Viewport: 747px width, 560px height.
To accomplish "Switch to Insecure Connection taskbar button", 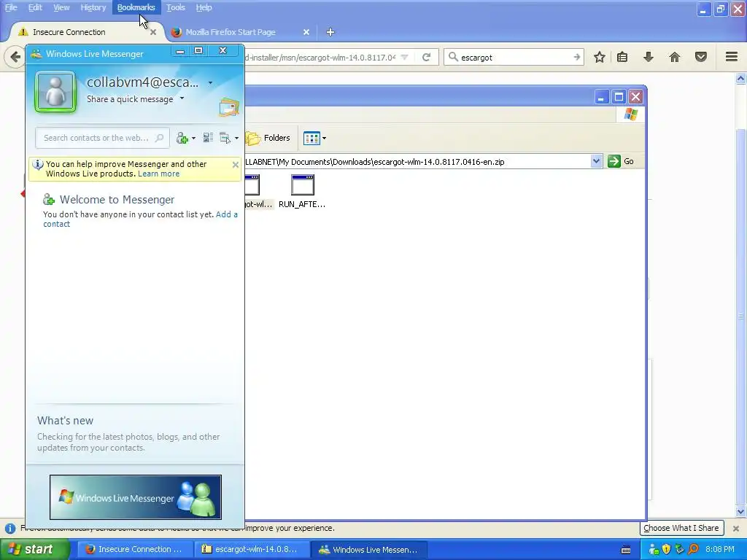I will [x=135, y=550].
